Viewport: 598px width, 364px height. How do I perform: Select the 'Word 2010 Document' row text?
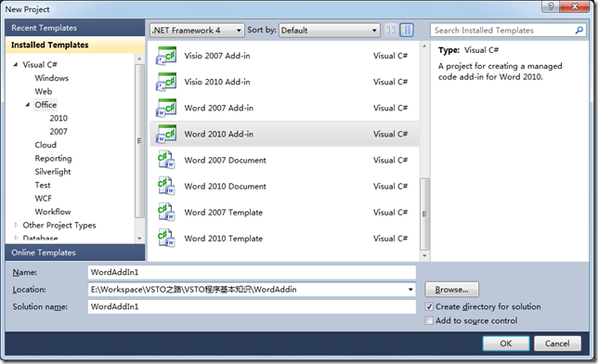pyautogui.click(x=226, y=187)
